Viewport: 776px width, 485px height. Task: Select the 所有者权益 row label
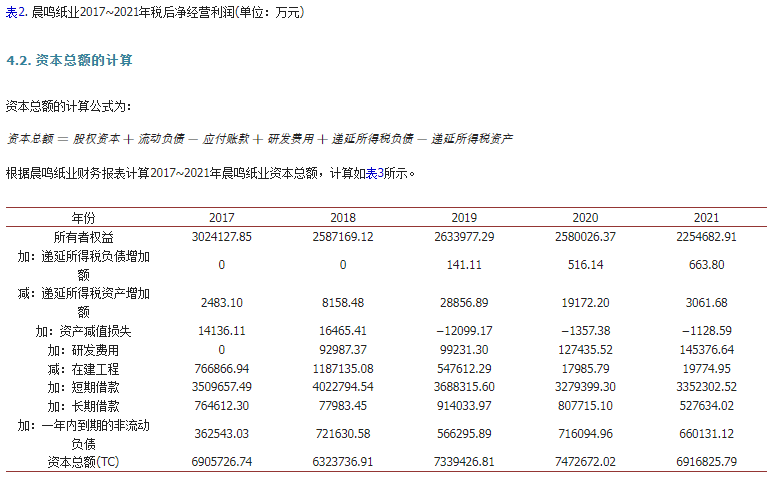(84, 237)
